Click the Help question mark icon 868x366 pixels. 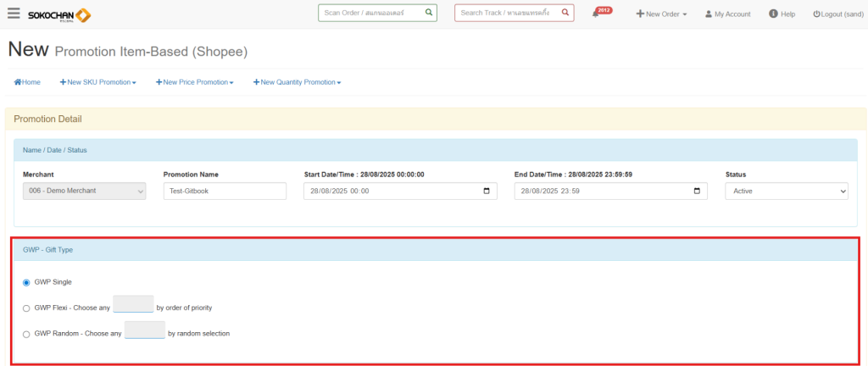773,14
